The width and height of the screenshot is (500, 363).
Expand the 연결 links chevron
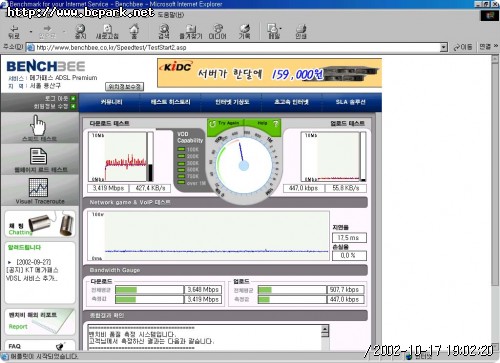point(496,46)
